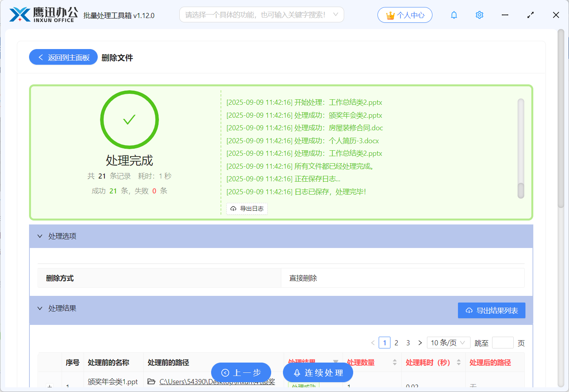Click log line 处理成功: 个人简历-3.docx
Viewport: 569px width, 392px height.
click(x=303, y=141)
